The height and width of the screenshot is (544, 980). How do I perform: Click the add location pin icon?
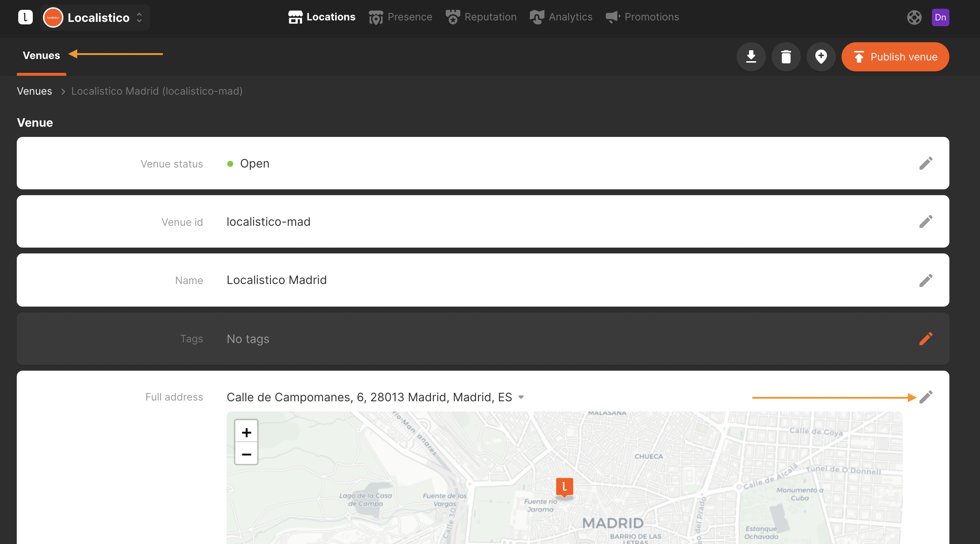click(821, 57)
